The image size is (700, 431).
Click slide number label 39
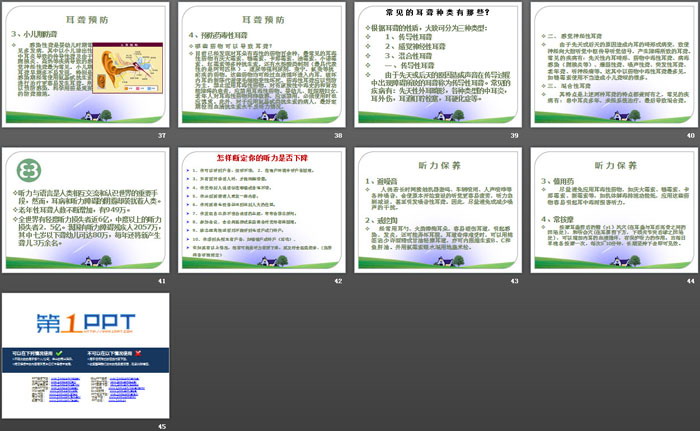[514, 135]
